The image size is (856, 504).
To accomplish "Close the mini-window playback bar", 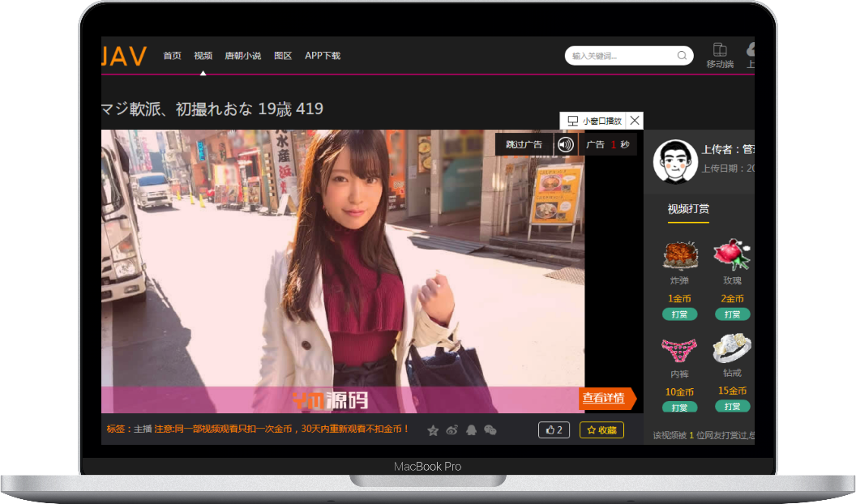I will coord(635,121).
